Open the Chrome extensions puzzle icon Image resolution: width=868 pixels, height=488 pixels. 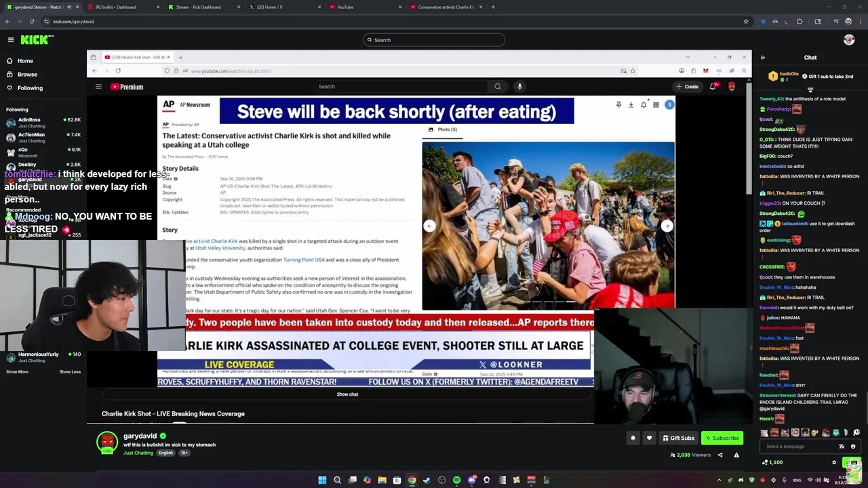[x=800, y=21]
